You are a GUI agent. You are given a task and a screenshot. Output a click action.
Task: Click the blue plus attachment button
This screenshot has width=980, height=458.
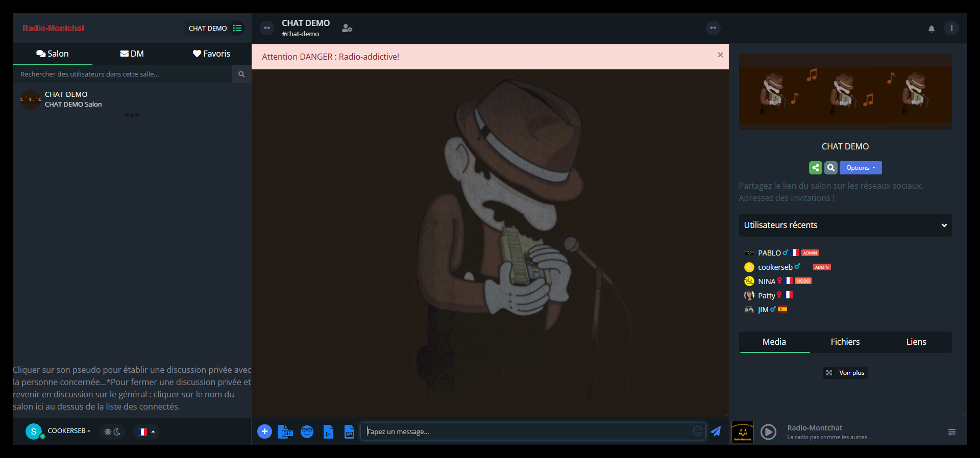[264, 432]
